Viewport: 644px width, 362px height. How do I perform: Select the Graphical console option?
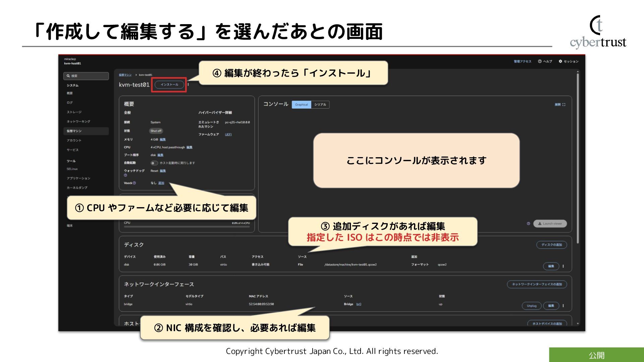[x=301, y=105]
